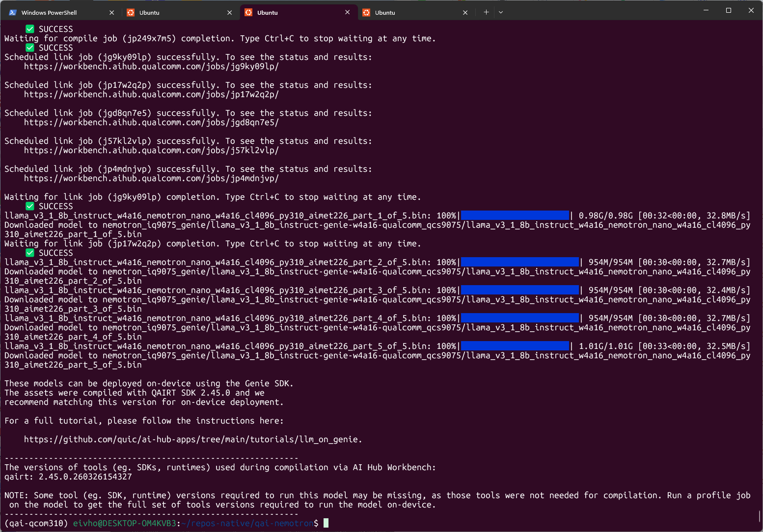
Task: Open the j57kl2vlp job URL
Action: tap(151, 150)
